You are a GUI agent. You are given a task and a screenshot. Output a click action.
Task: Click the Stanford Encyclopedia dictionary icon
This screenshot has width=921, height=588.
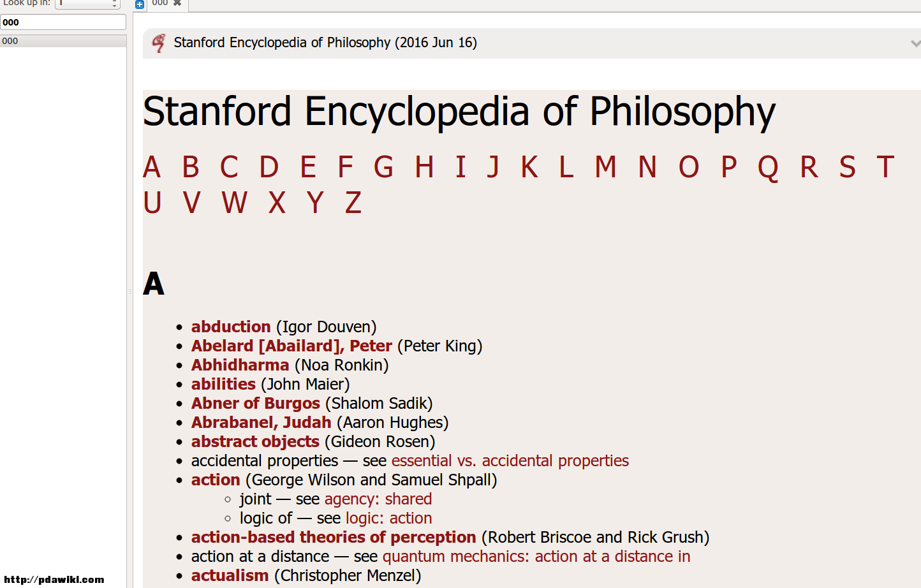[158, 43]
